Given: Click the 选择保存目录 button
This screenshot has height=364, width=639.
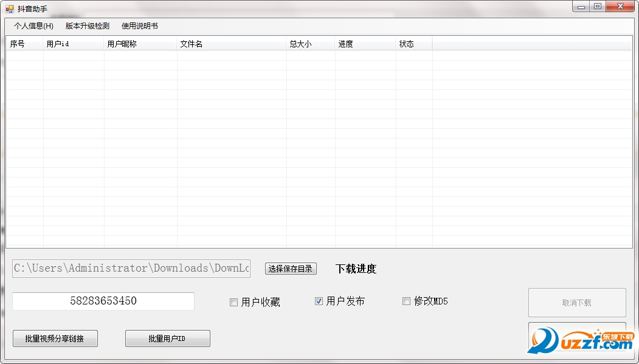Looking at the screenshot, I should 290,269.
